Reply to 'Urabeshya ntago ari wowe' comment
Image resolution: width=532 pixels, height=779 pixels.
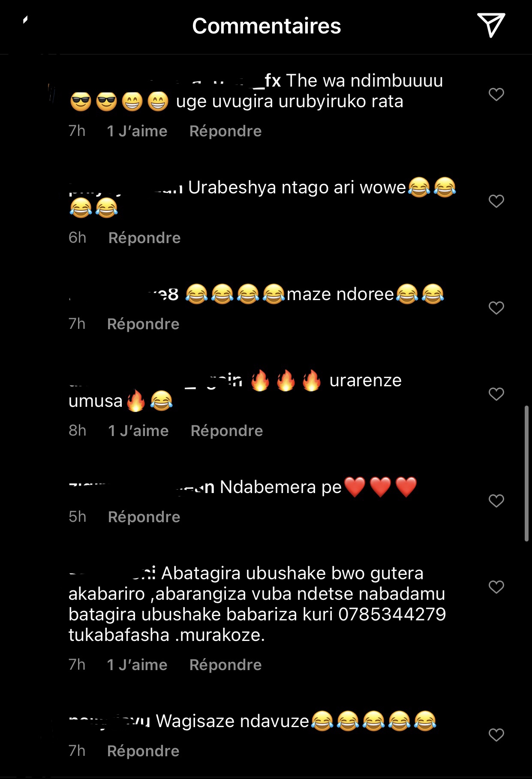pyautogui.click(x=144, y=238)
